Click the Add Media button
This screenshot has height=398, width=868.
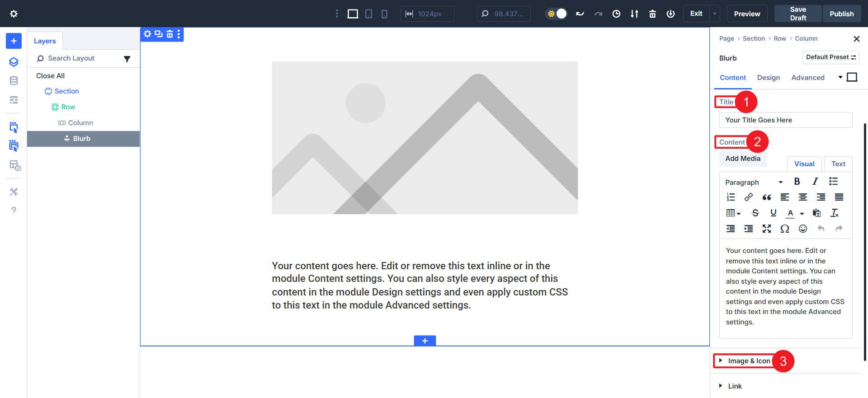coord(743,159)
